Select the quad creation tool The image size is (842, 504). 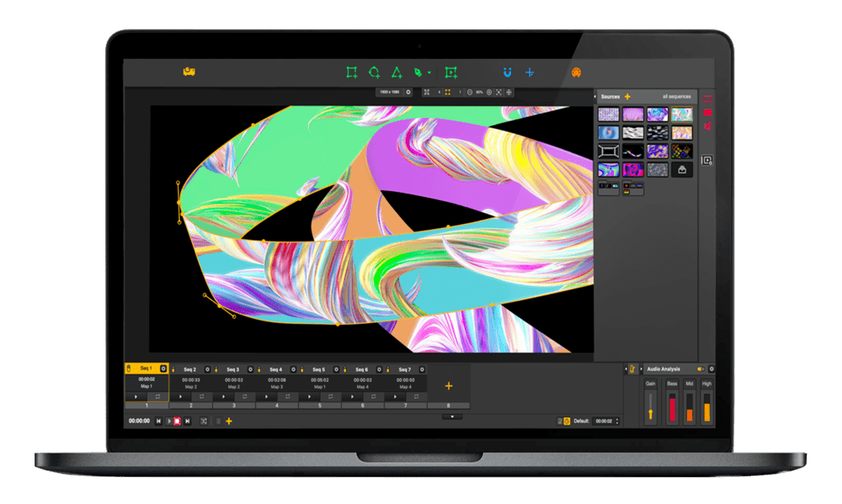coord(351,72)
